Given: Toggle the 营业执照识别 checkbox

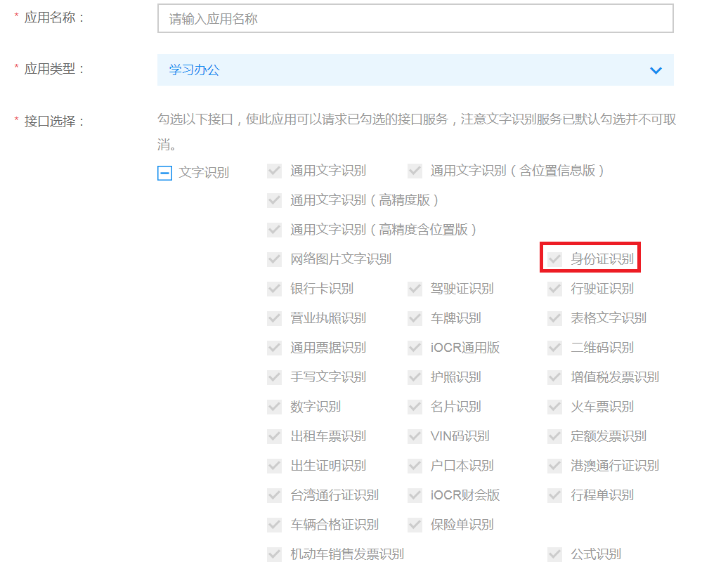Looking at the screenshot, I should point(274,318).
